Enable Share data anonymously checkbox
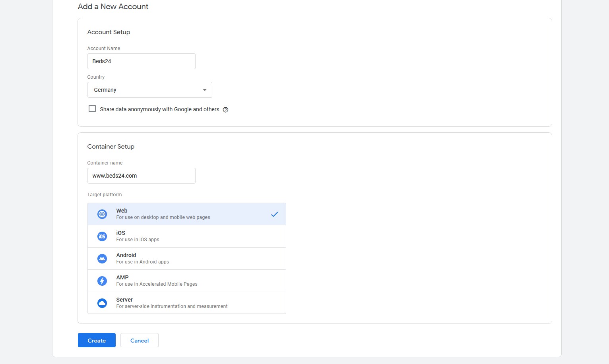609x364 pixels. pos(92,108)
